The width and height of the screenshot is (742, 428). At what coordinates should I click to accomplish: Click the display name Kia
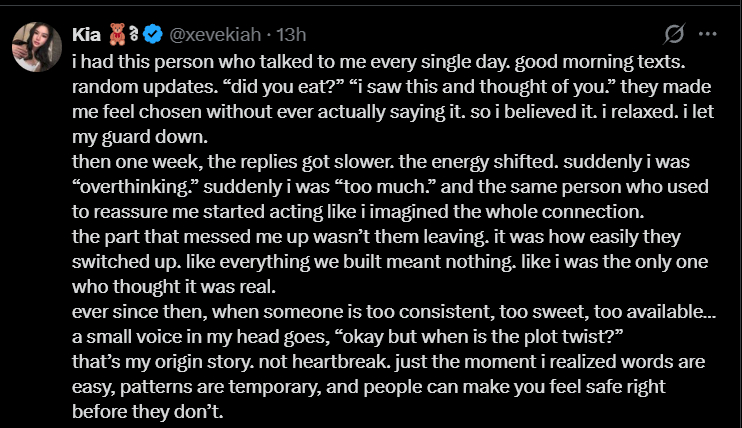(83, 35)
